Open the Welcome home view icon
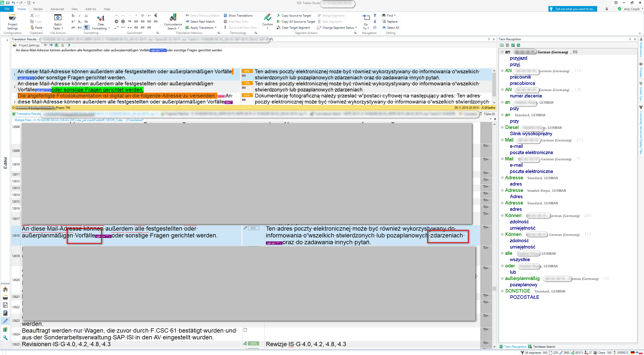 coord(5,289)
